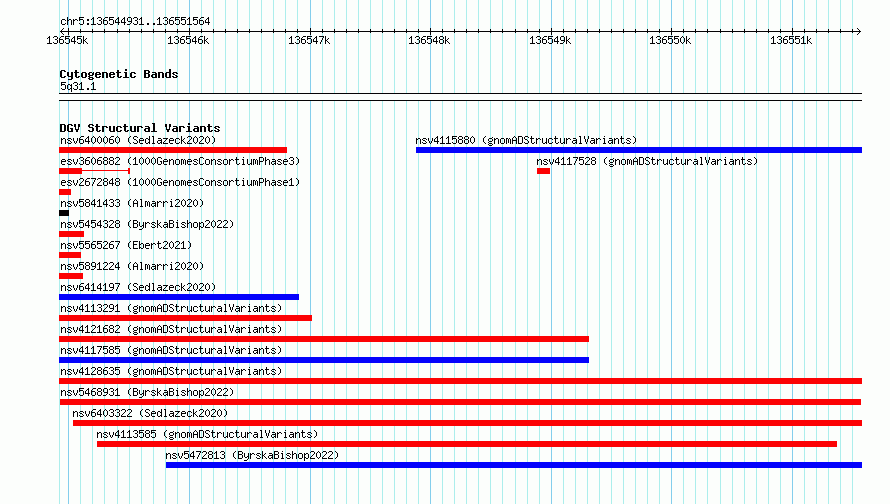Select the 5q31.1 band label
The image size is (890, 504).
click(78, 86)
